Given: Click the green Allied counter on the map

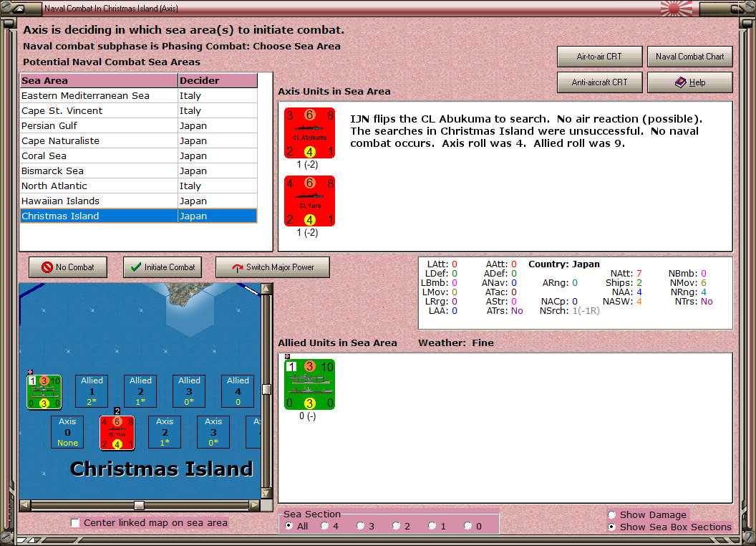Looking at the screenshot, I should point(44,391).
